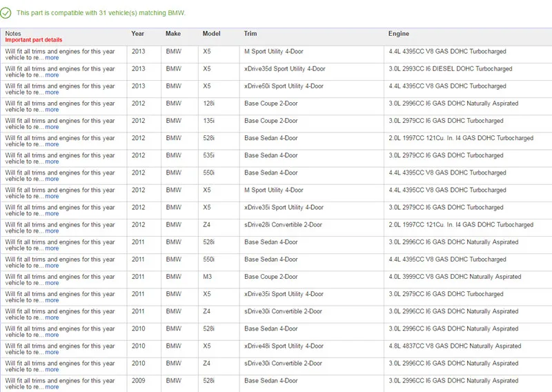This screenshot has width=552, height=392.
Task: Open 'more' link in the 2011 550i row
Action: (52, 266)
